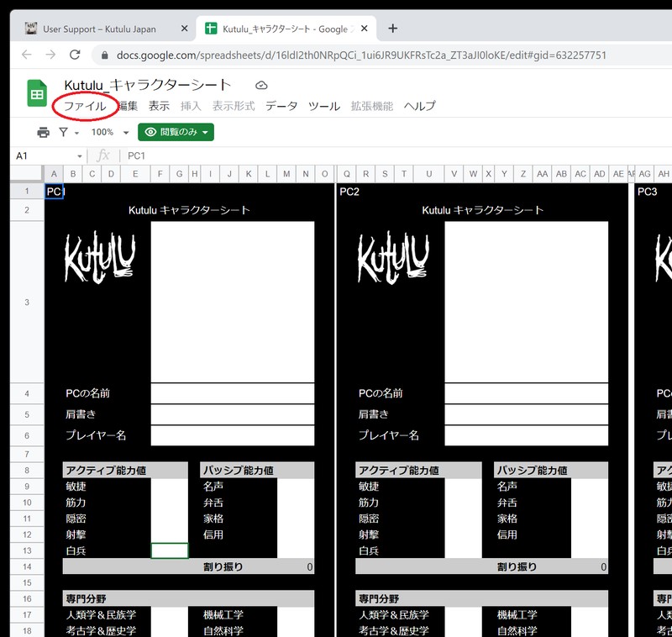Click the PC2 PCの名前 input cell
Screen dimensions: 672x637
527,393
